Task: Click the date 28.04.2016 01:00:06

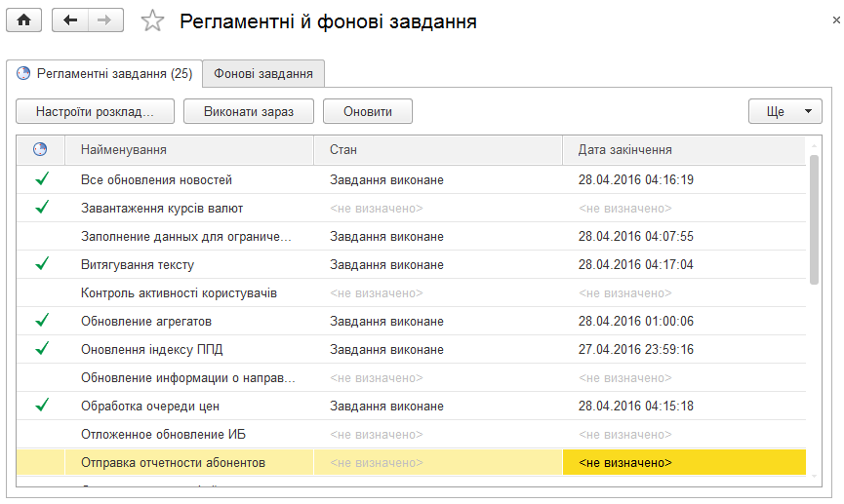Action: pos(636,321)
